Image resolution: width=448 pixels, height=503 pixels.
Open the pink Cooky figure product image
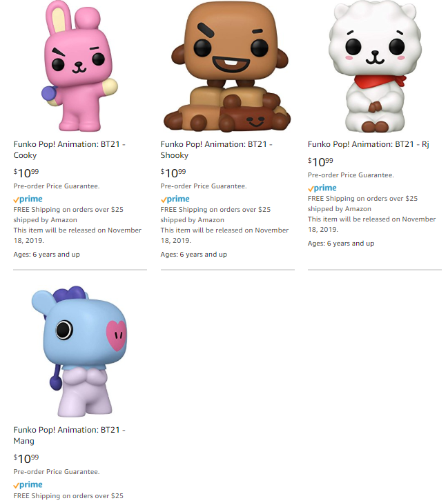coord(79,66)
